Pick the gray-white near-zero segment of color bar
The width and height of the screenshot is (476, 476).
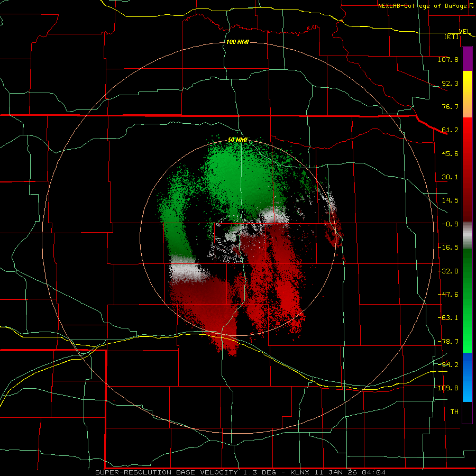click(x=467, y=235)
